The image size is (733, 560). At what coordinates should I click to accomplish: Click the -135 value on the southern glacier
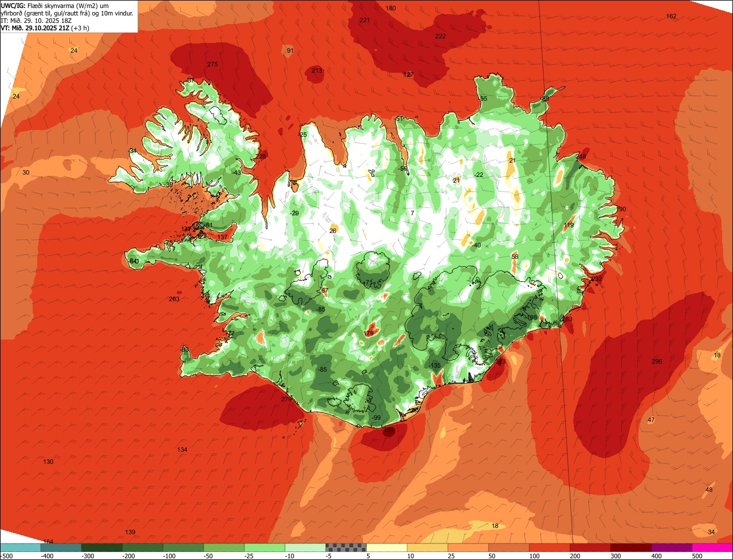[435, 365]
